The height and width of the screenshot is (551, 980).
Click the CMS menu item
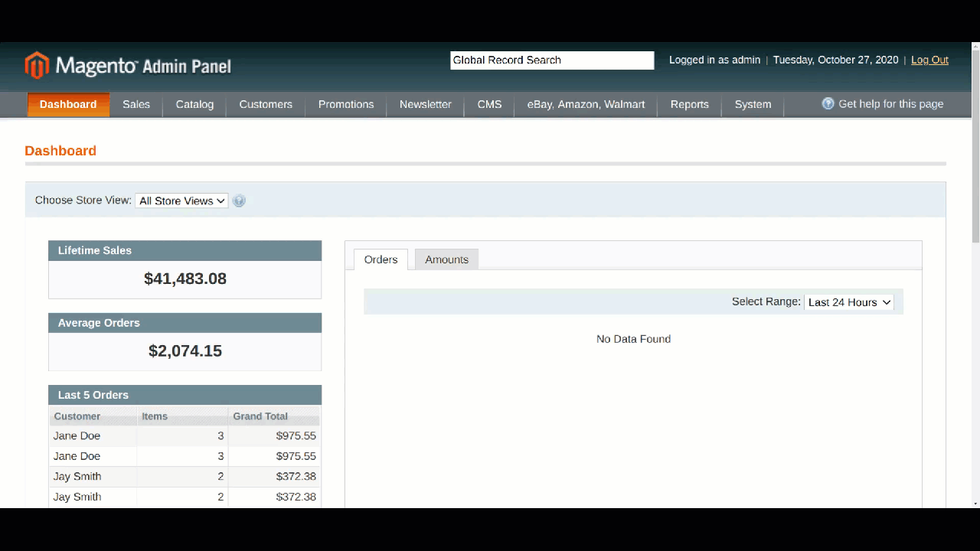coord(489,105)
